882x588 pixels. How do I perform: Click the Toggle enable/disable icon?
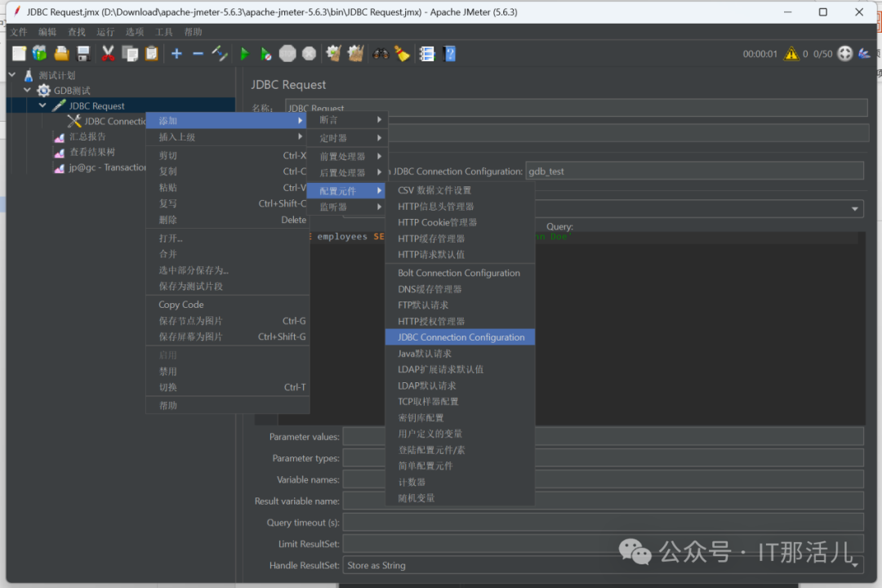point(220,53)
